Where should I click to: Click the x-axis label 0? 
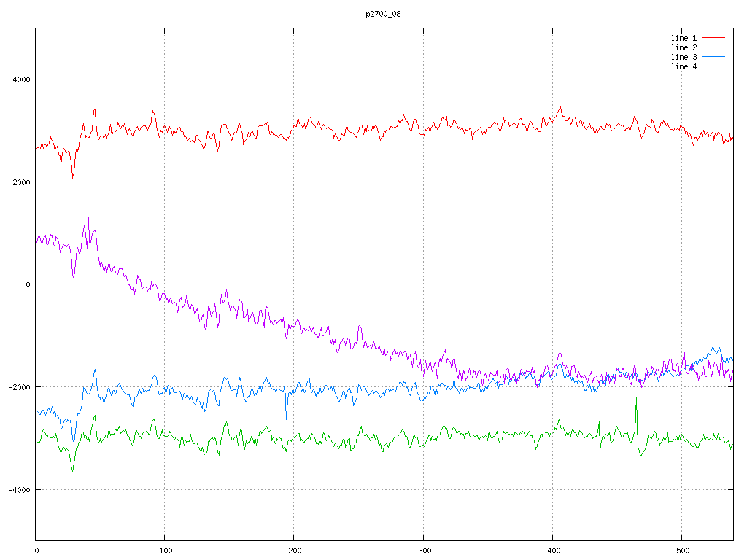[36, 551]
